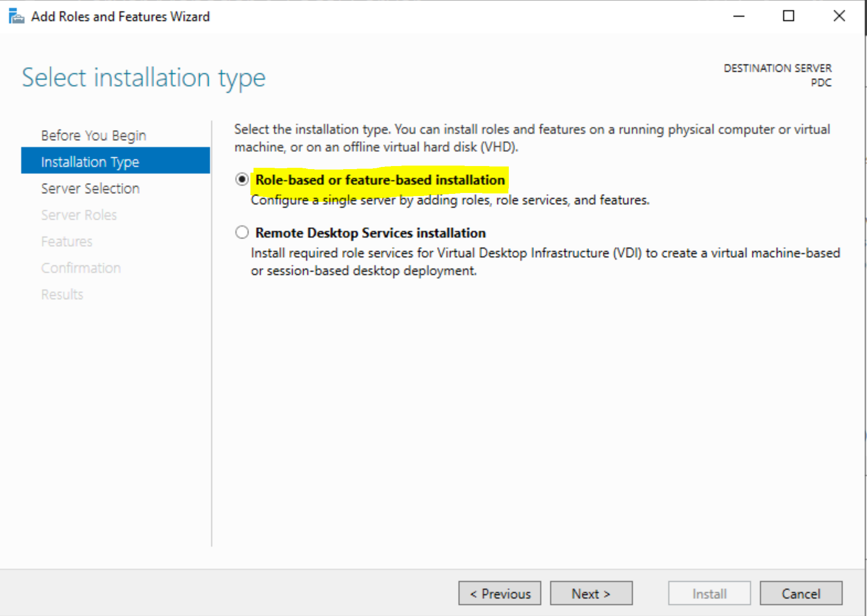867x616 pixels.
Task: Select Remote Desktop Services installation radio button
Action: [242, 232]
